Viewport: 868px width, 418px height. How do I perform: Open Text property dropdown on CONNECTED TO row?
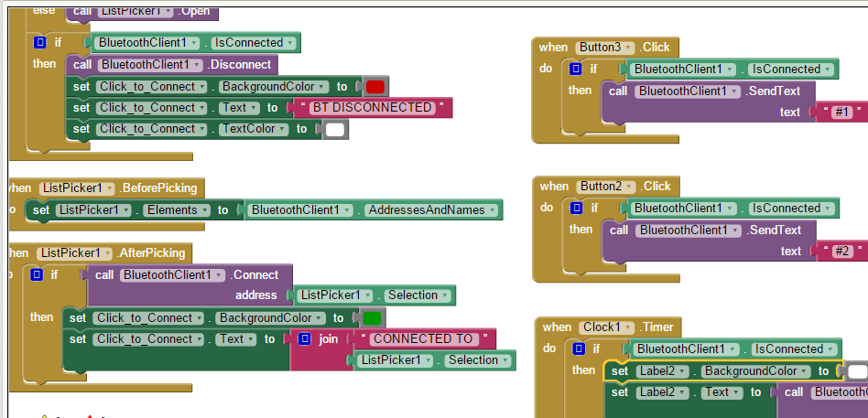tap(236, 339)
